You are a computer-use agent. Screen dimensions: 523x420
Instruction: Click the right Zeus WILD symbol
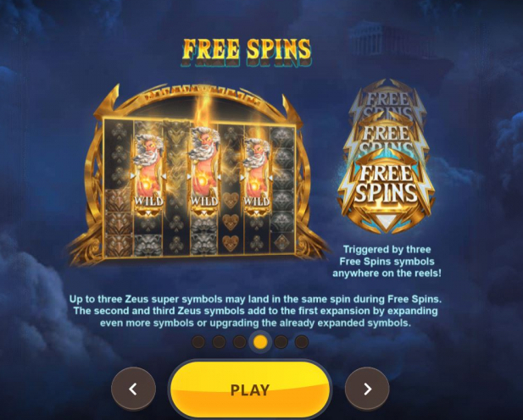pyautogui.click(x=257, y=174)
